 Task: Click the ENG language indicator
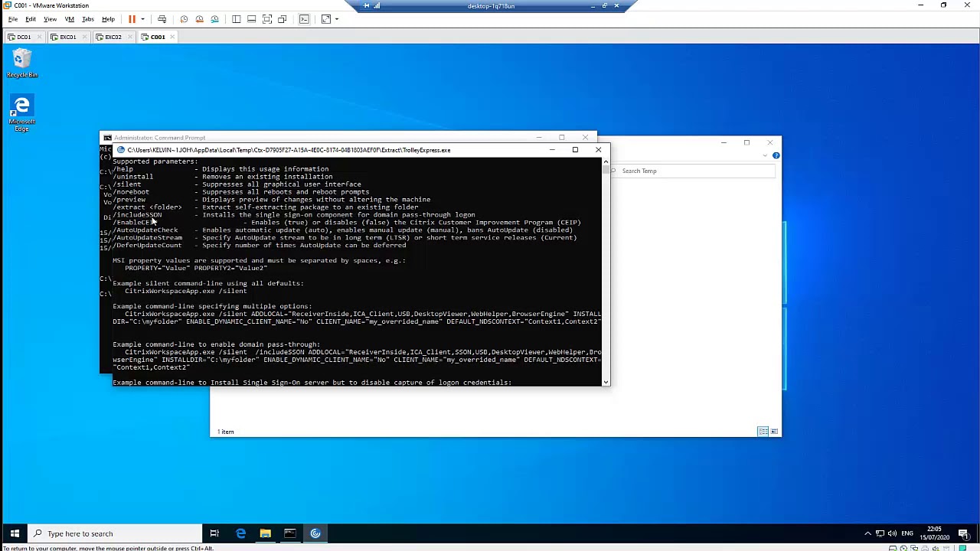(907, 533)
